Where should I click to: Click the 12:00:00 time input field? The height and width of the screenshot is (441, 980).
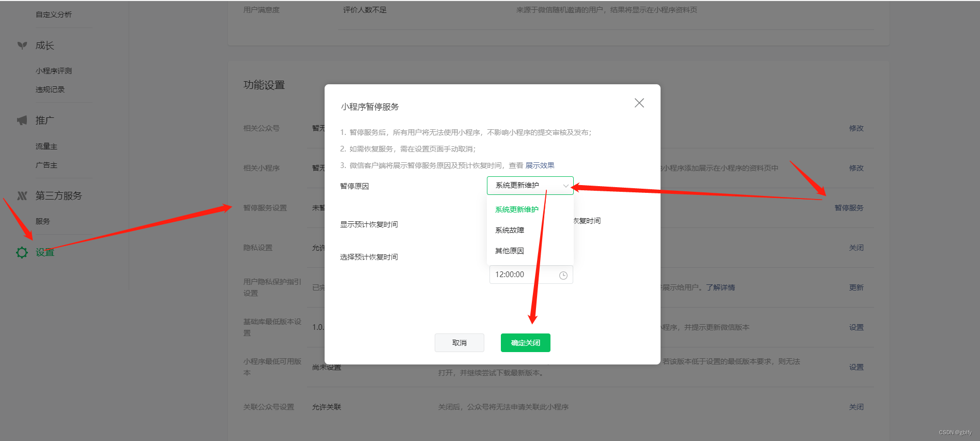(x=531, y=275)
